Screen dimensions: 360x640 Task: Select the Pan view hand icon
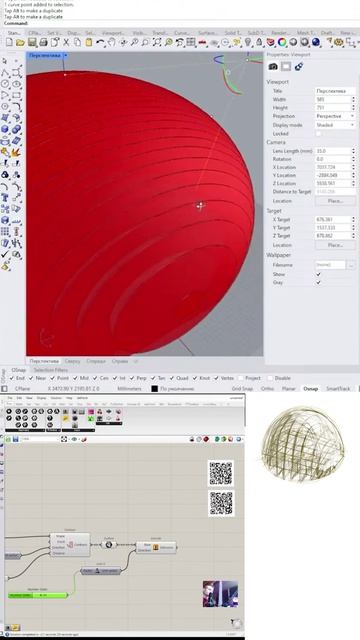[x=111, y=42]
